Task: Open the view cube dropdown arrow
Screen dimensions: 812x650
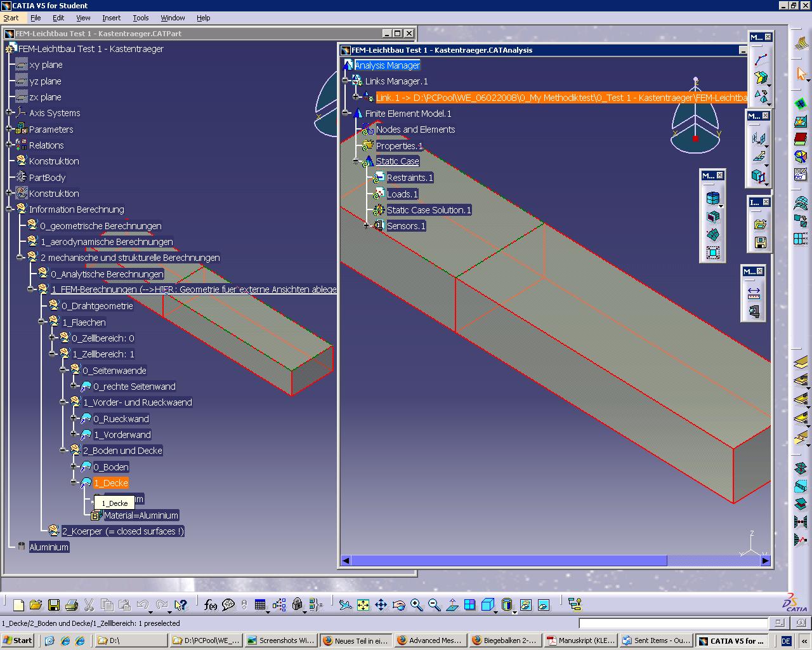Action: [x=496, y=611]
